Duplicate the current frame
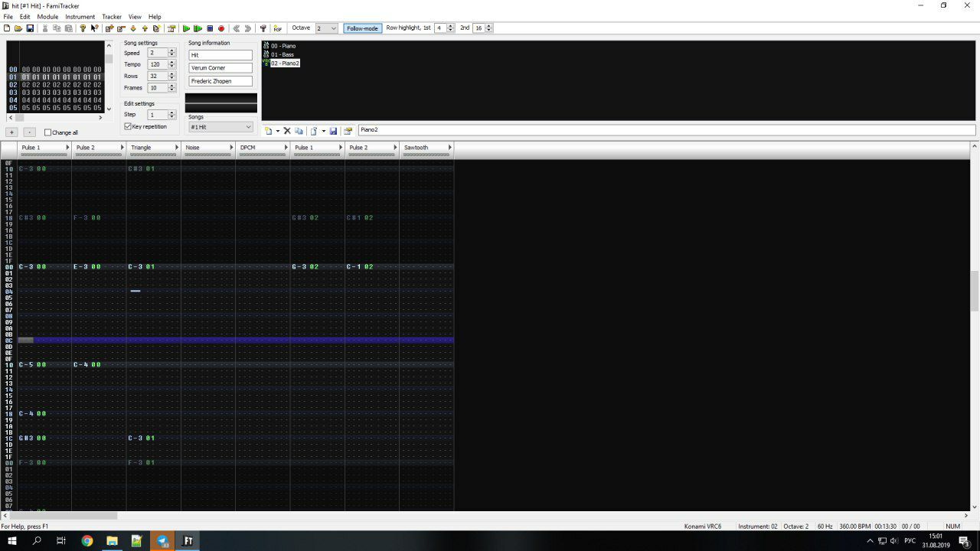Viewport: 980px width, 551px height. pyautogui.click(x=156, y=28)
